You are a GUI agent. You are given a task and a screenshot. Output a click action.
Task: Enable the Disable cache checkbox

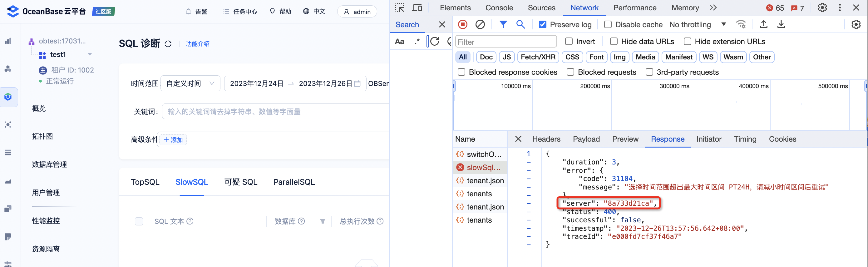pyautogui.click(x=608, y=25)
